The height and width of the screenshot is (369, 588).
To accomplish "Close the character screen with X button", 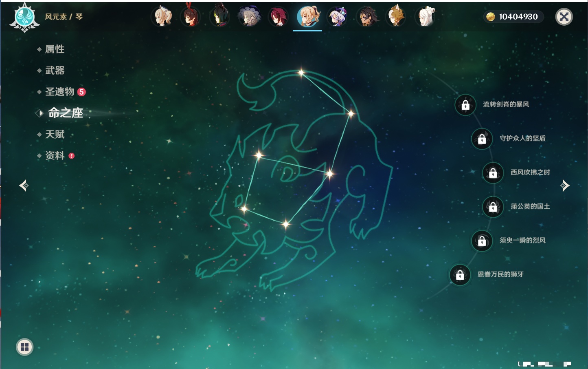I will pyautogui.click(x=564, y=17).
